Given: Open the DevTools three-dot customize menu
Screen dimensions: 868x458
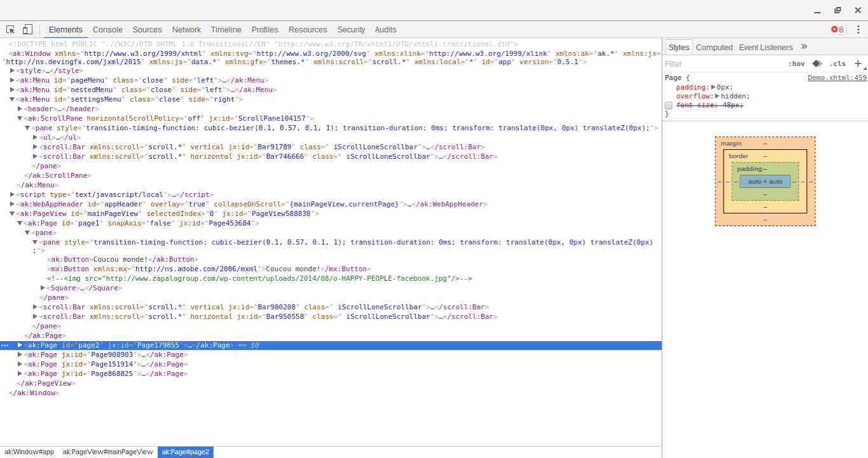Looking at the screenshot, I should [858, 30].
